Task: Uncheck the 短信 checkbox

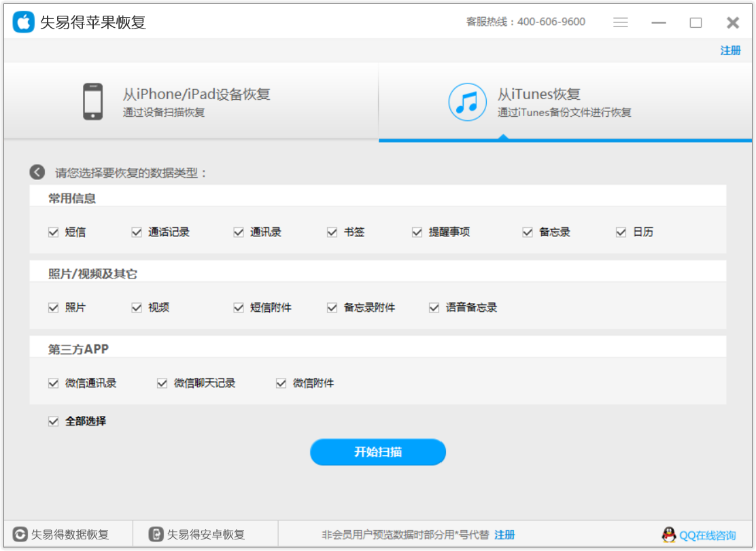Action: click(x=53, y=232)
